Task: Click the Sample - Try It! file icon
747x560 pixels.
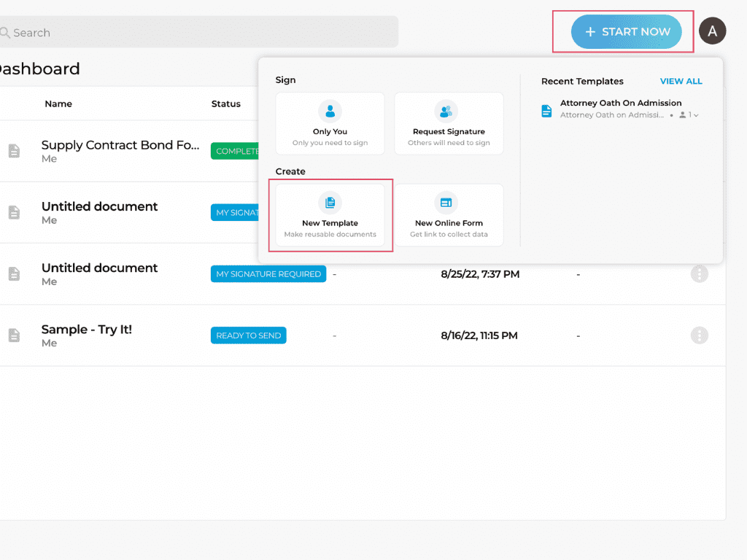Action: 15,335
